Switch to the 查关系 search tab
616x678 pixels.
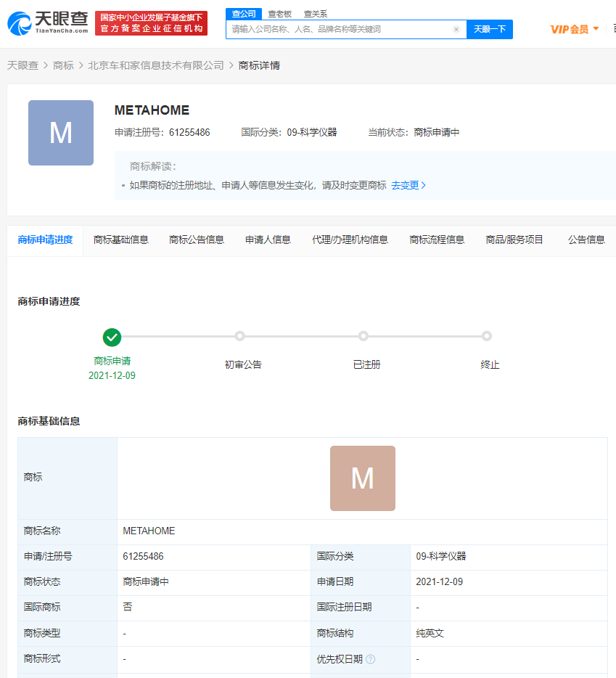[x=315, y=14]
